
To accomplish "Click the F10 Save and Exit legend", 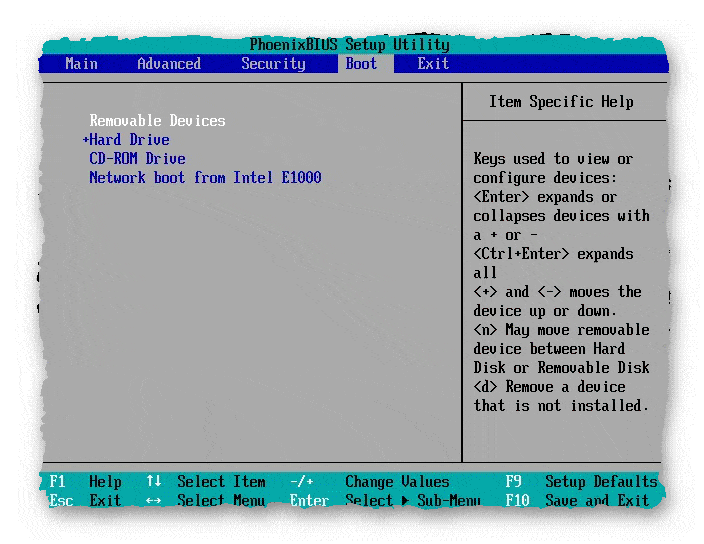I will [x=577, y=500].
